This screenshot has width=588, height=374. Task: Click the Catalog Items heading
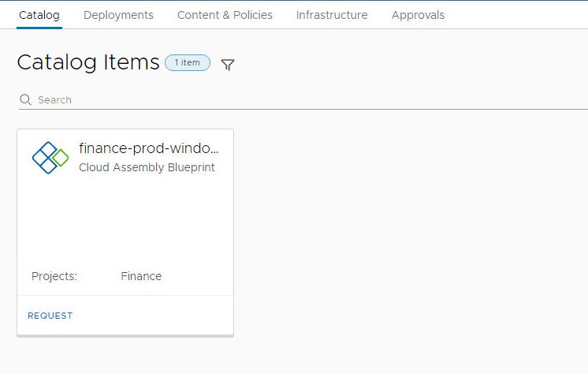pos(88,63)
